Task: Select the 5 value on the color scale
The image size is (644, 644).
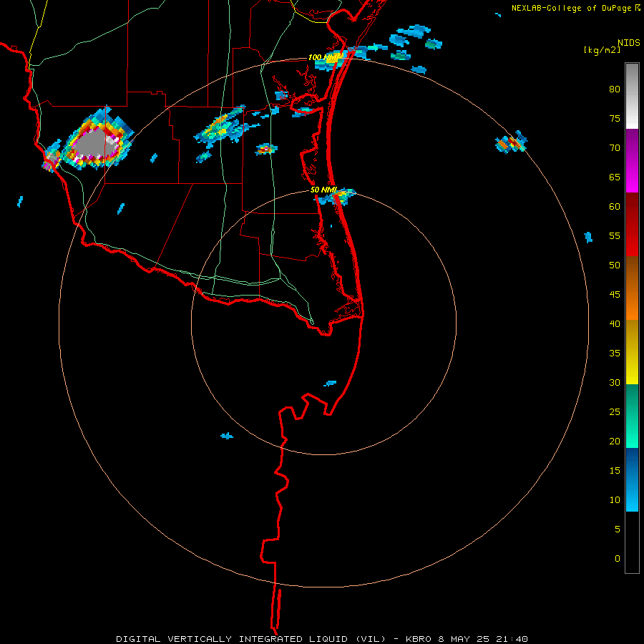Action: click(618, 529)
